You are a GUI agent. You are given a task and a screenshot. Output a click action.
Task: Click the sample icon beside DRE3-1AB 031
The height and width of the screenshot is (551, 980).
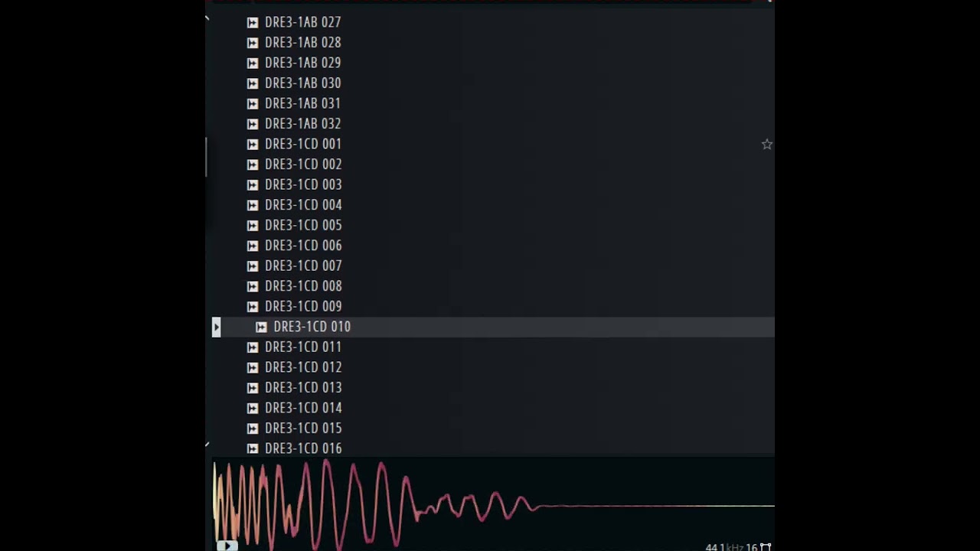[x=253, y=104]
